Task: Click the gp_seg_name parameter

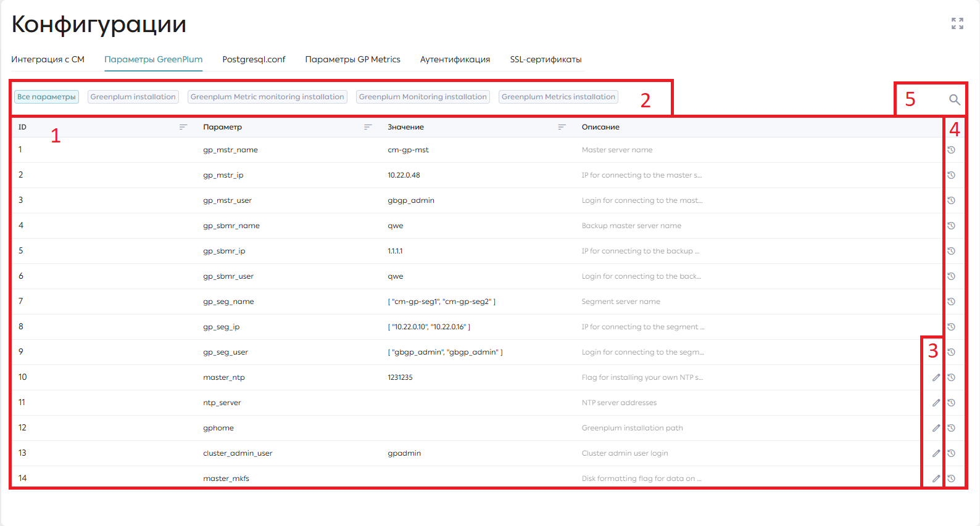Action: tap(228, 302)
